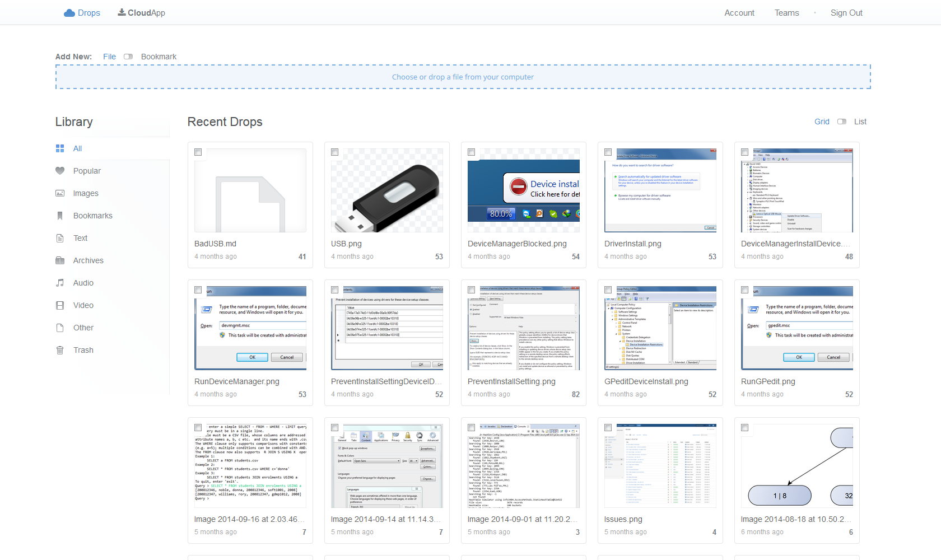Click Choose or drop a file area
This screenshot has width=941, height=560.
[x=463, y=77]
